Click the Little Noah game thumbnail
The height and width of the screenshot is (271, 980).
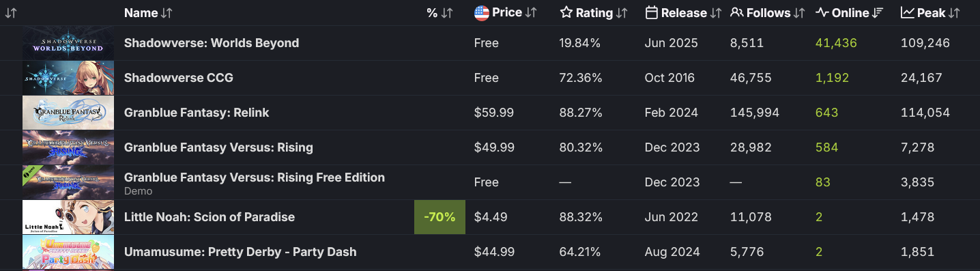pos(68,217)
